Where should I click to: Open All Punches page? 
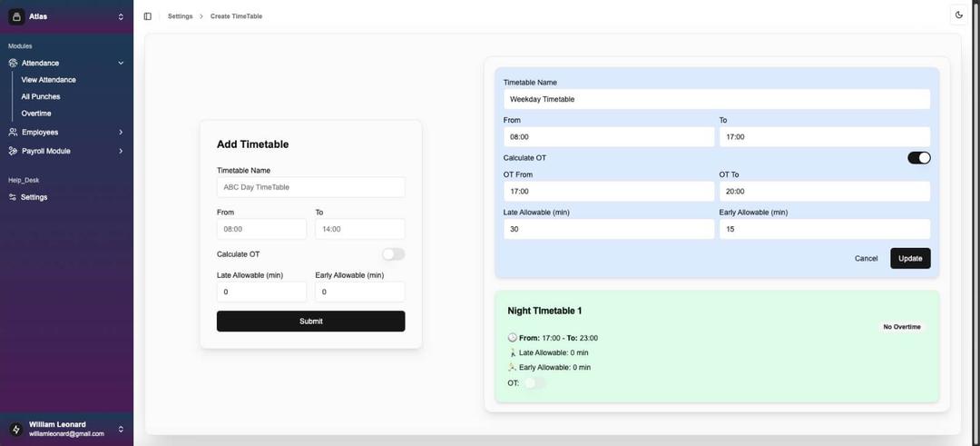click(41, 97)
